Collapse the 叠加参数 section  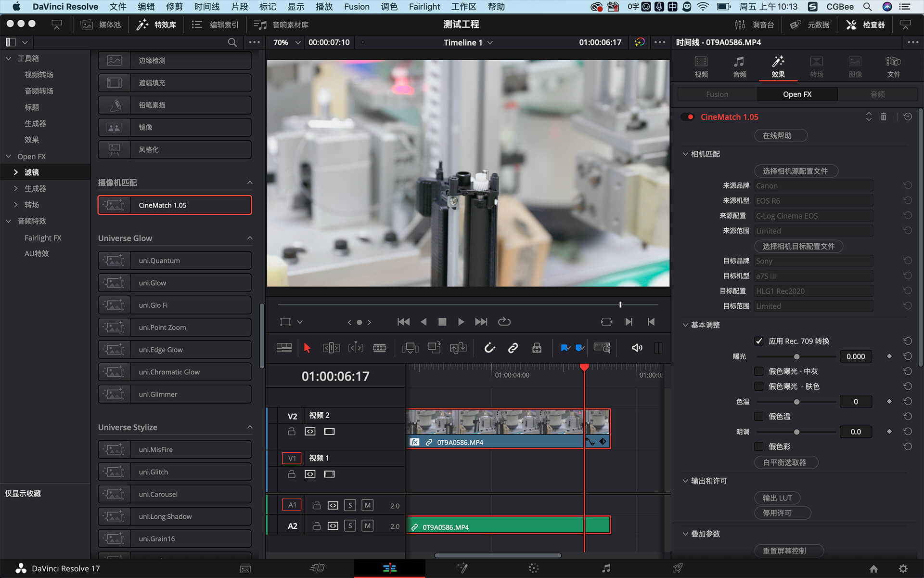[685, 534]
